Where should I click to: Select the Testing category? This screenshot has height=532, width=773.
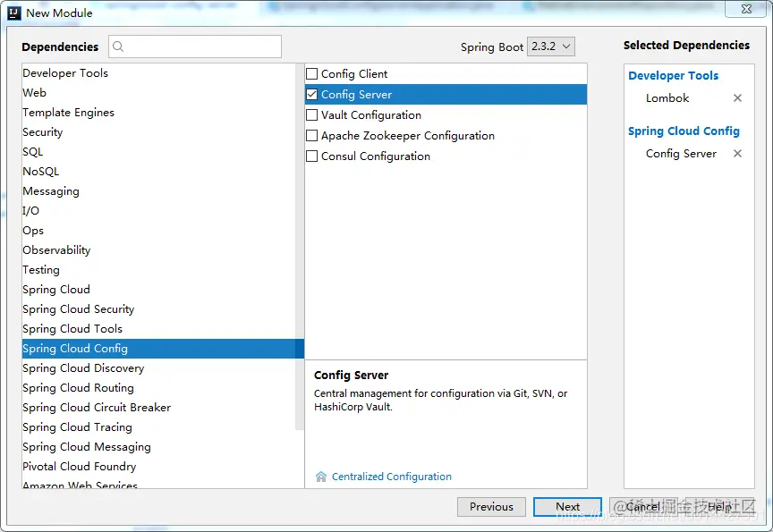(x=158, y=270)
